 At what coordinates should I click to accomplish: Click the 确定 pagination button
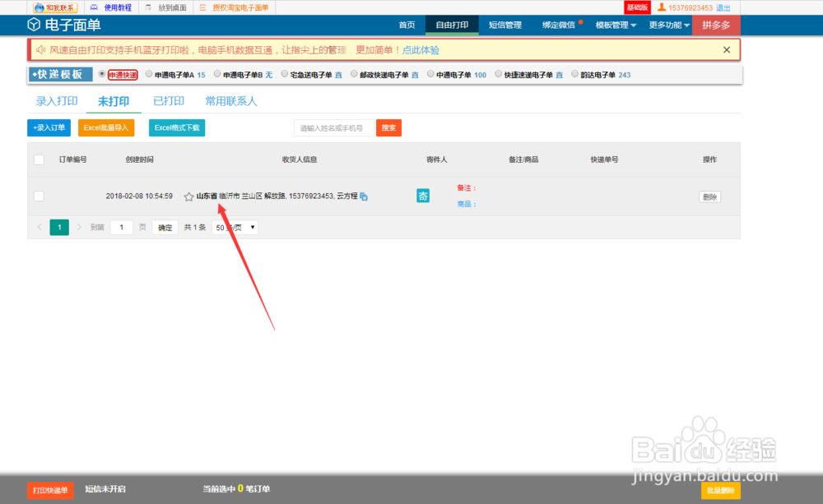pyautogui.click(x=165, y=228)
